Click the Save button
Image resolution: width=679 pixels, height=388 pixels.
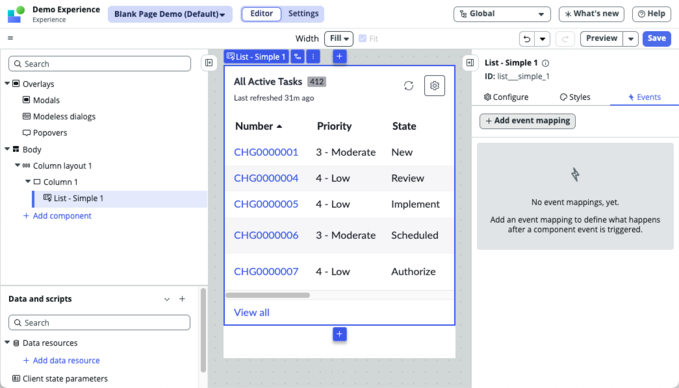pyautogui.click(x=656, y=39)
